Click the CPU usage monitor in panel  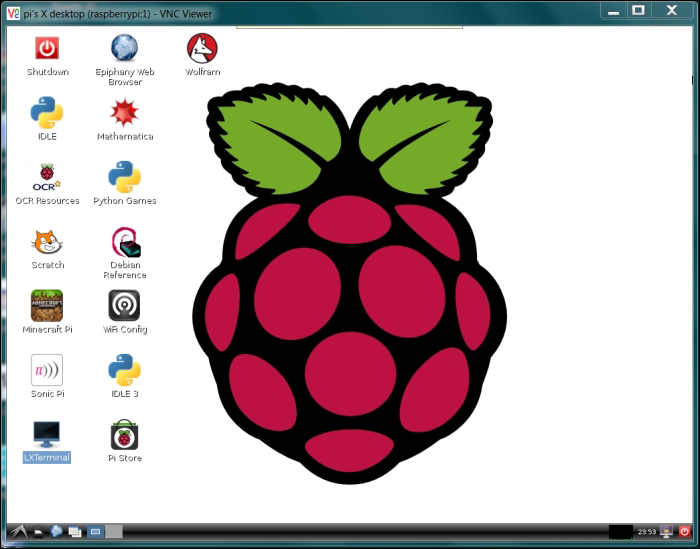click(621, 532)
